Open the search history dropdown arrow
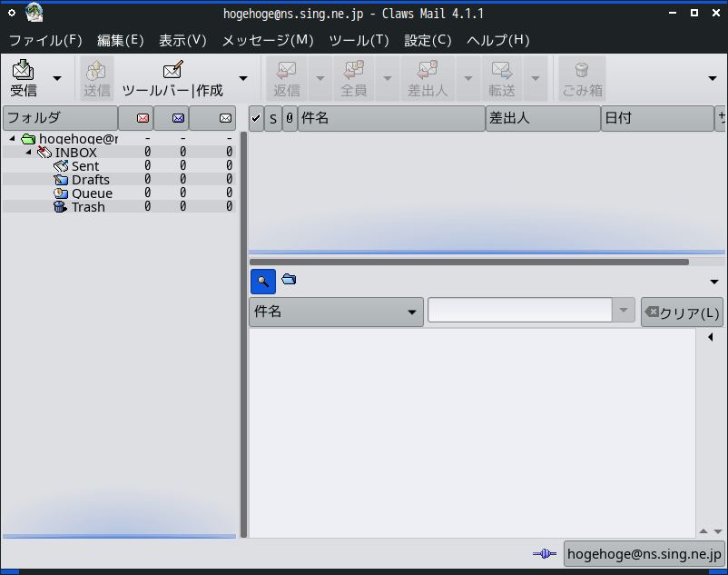 click(x=624, y=310)
